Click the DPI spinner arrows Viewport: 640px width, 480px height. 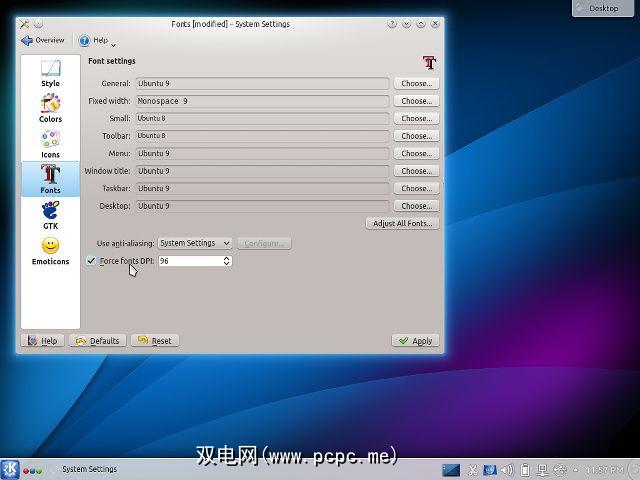point(227,261)
